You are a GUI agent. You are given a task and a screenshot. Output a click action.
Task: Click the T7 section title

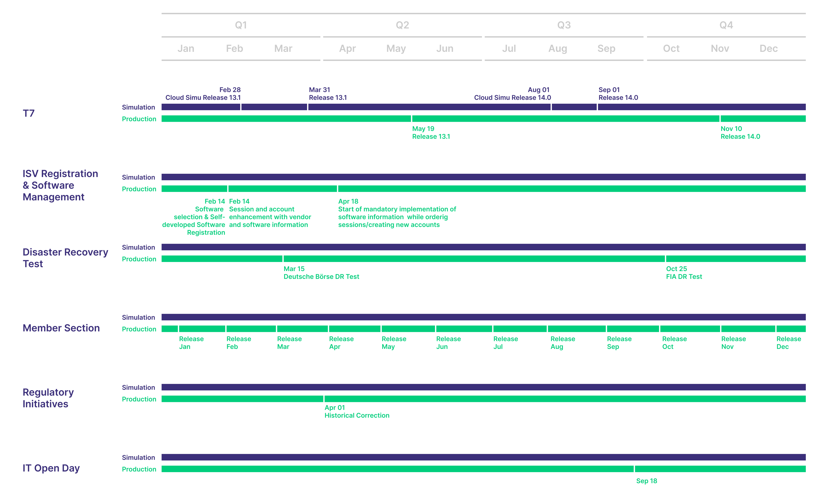29,113
